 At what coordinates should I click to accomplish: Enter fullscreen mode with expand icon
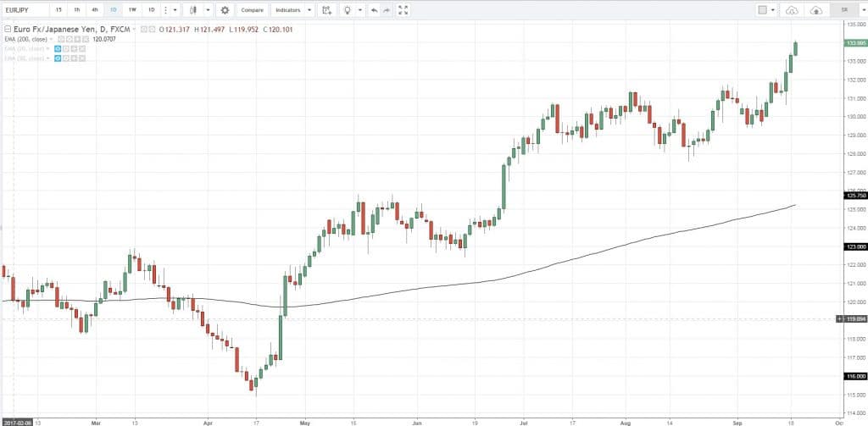click(x=403, y=10)
